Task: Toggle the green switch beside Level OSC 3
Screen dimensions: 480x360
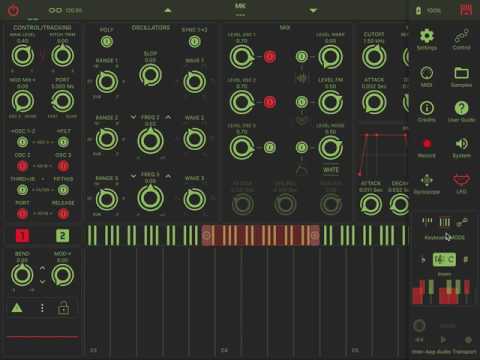Action: coord(270,147)
